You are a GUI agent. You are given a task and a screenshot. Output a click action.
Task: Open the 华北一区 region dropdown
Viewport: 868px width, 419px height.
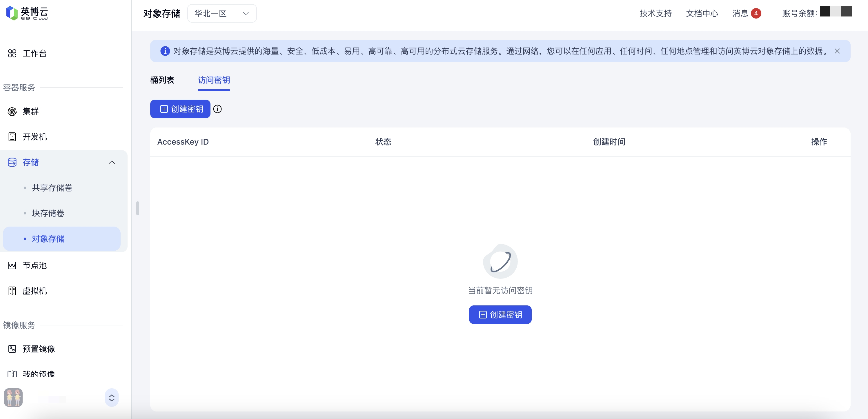coord(222,13)
